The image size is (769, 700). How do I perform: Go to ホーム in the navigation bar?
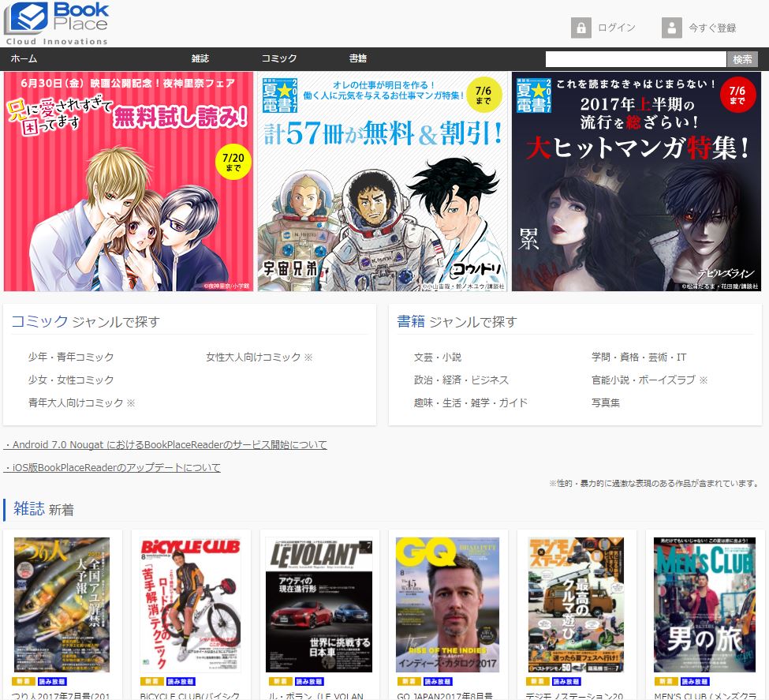coord(24,58)
